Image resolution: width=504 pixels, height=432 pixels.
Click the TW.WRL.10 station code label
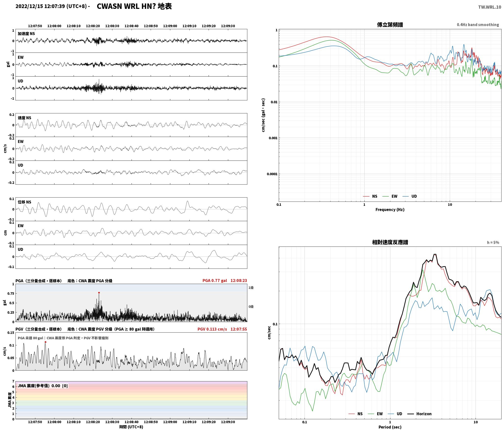click(x=490, y=7)
